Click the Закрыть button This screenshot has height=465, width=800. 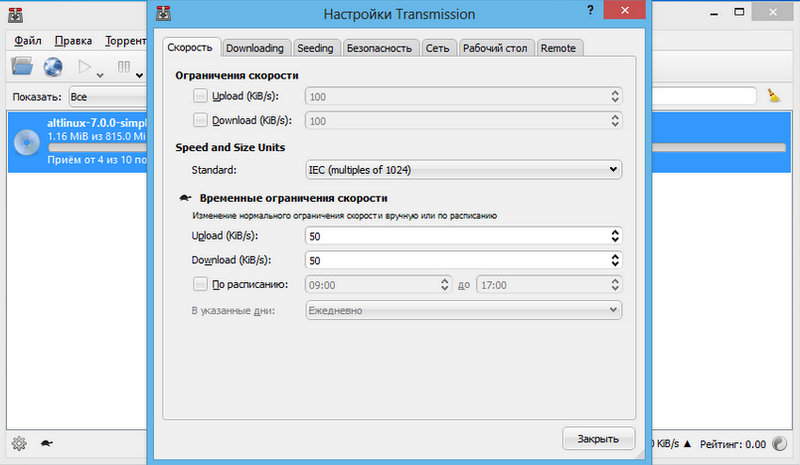click(x=598, y=438)
